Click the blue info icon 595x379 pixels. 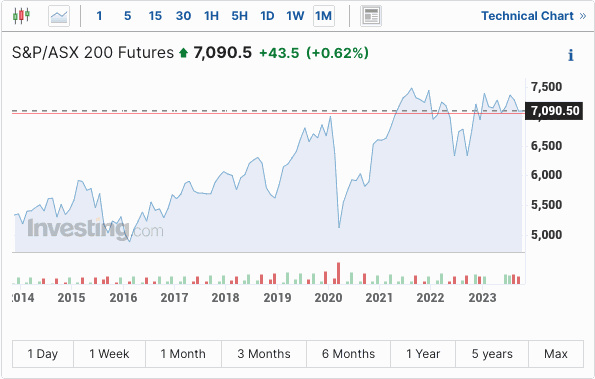[x=570, y=55]
